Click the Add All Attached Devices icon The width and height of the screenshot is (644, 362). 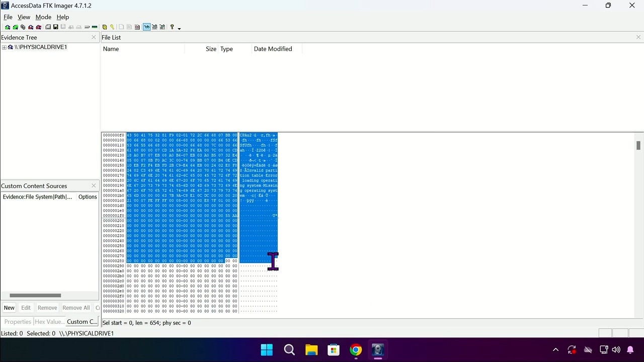pyautogui.click(x=15, y=27)
